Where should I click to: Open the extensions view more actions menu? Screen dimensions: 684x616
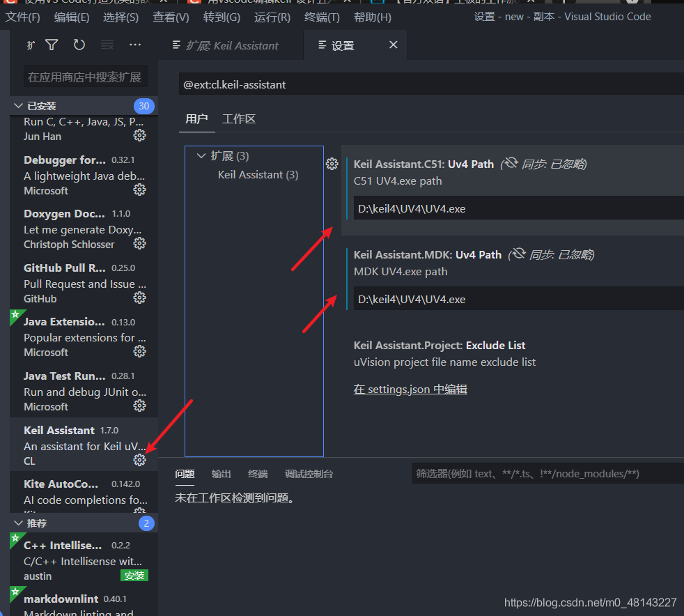[135, 45]
